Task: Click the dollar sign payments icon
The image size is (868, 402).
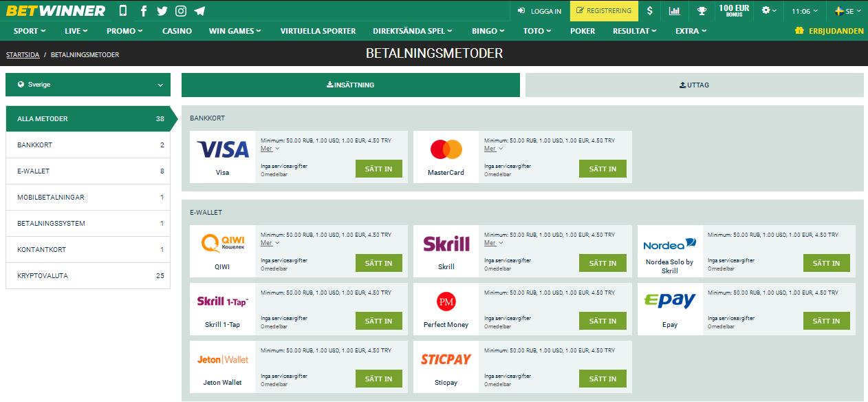Action: tap(650, 11)
